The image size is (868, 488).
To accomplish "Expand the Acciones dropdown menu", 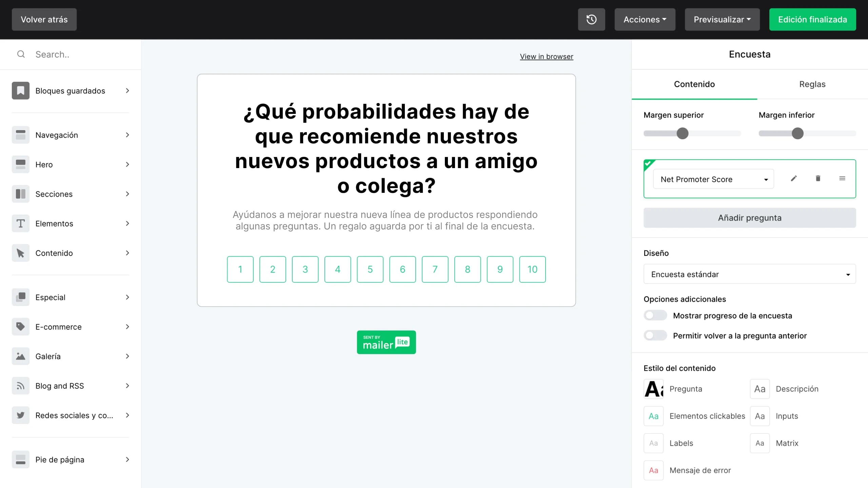I will 645,19.
